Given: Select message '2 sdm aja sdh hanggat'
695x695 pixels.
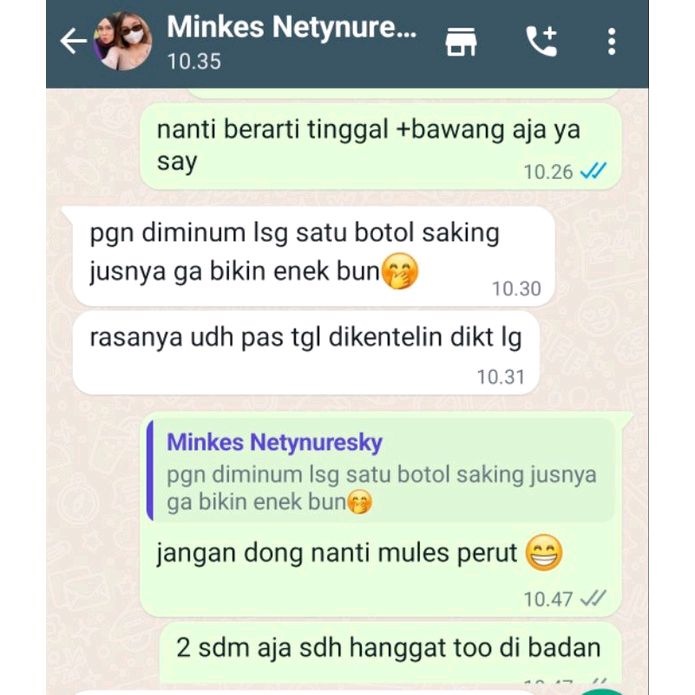Looking at the screenshot, I should tap(390, 656).
